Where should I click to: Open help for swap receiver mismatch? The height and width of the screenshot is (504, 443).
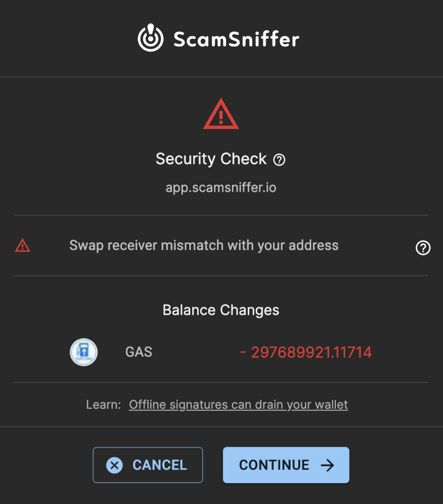[x=423, y=248]
